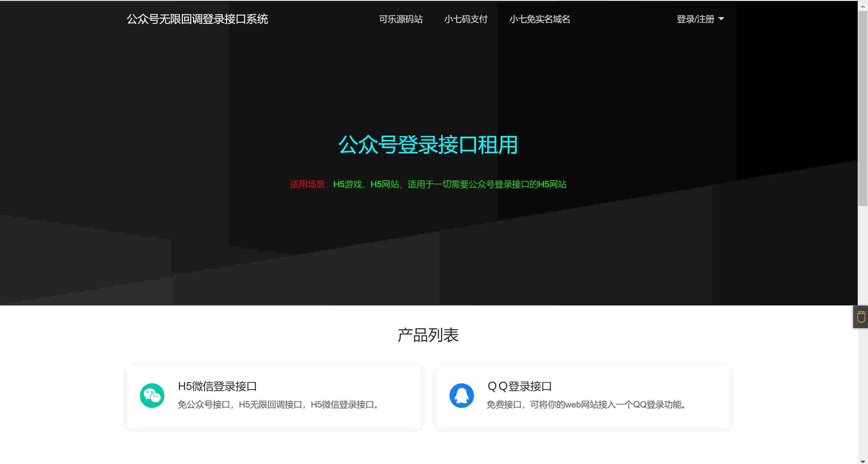Click the green WeChat chat-bubbles icon

[152, 395]
